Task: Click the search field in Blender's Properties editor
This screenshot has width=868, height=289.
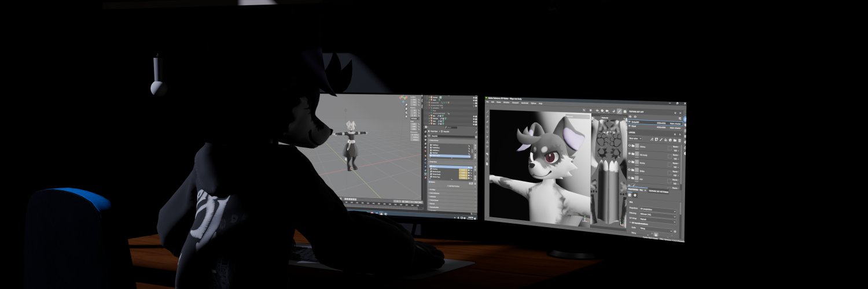Action: [450, 127]
